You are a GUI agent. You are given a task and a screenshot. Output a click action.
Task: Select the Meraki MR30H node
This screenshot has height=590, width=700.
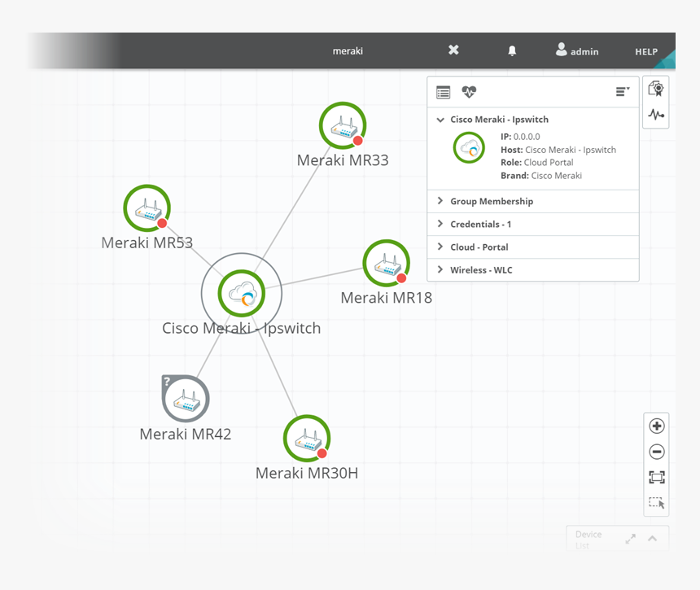tap(307, 439)
